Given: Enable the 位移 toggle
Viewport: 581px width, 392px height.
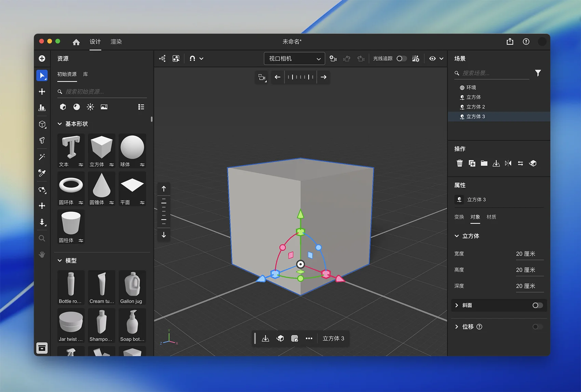Looking at the screenshot, I should (537, 327).
